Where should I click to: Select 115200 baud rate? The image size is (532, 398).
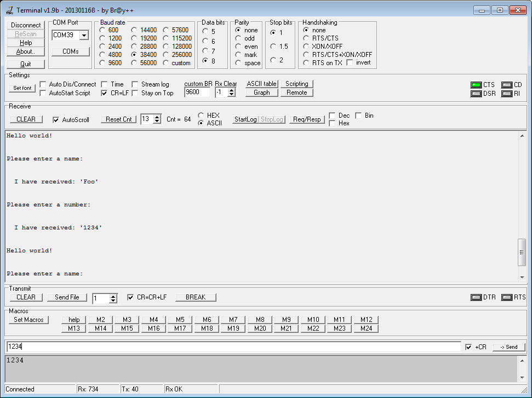(165, 38)
